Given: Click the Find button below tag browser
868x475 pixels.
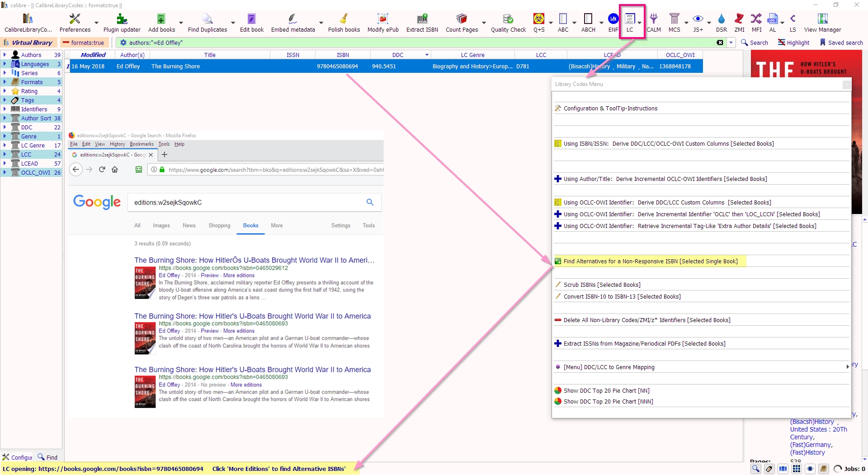Looking at the screenshot, I should click(x=47, y=457).
